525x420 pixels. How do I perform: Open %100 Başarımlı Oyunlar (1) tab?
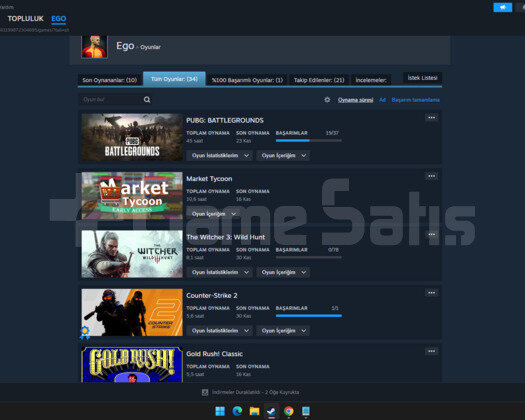[247, 80]
